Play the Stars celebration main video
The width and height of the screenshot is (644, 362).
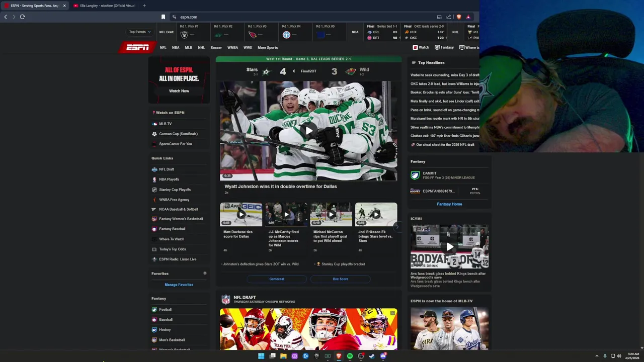(308, 131)
